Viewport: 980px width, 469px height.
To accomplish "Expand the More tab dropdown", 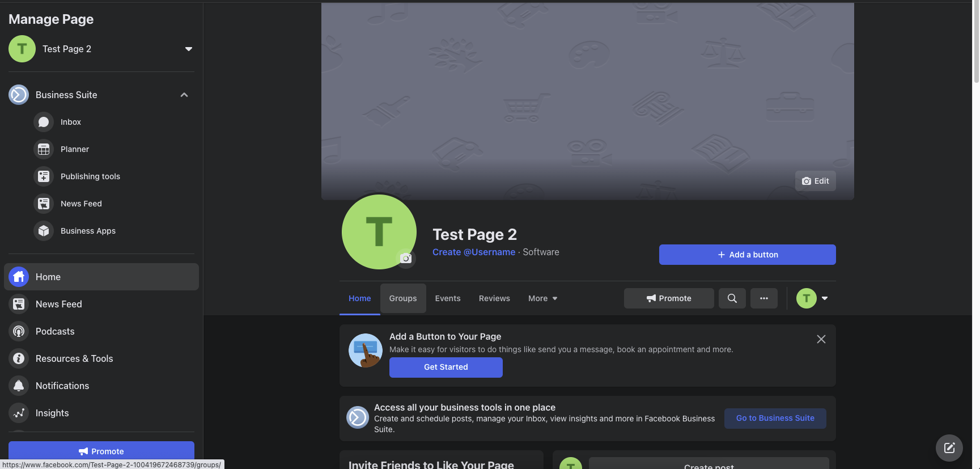I will click(543, 298).
